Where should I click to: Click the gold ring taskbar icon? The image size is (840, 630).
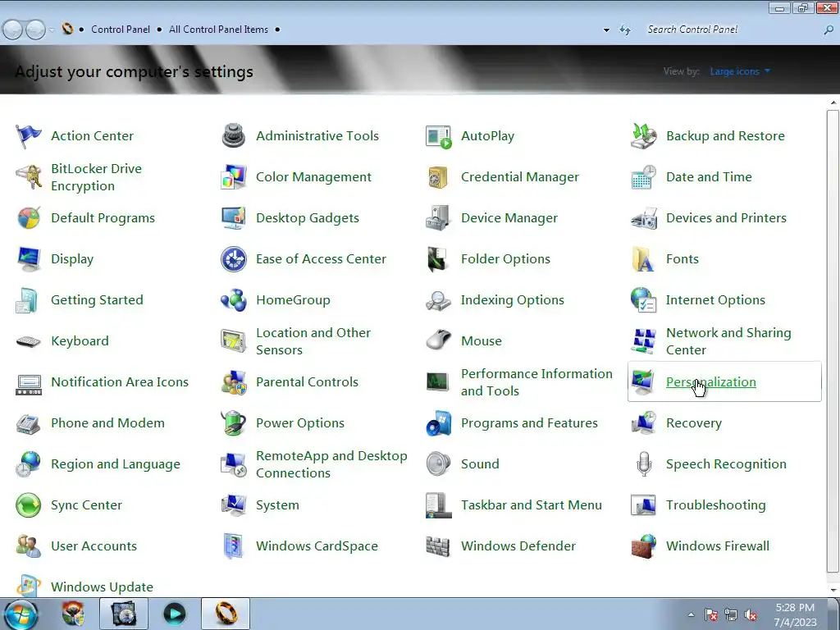pyautogui.click(x=226, y=614)
